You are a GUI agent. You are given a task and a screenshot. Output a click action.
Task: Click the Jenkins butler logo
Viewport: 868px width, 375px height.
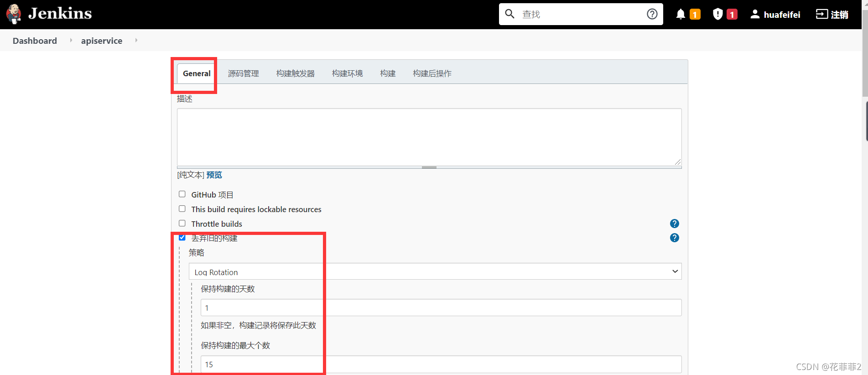coord(14,14)
